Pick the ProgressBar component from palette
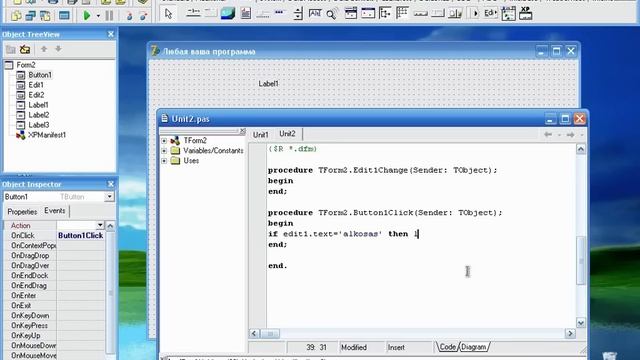 [279, 13]
